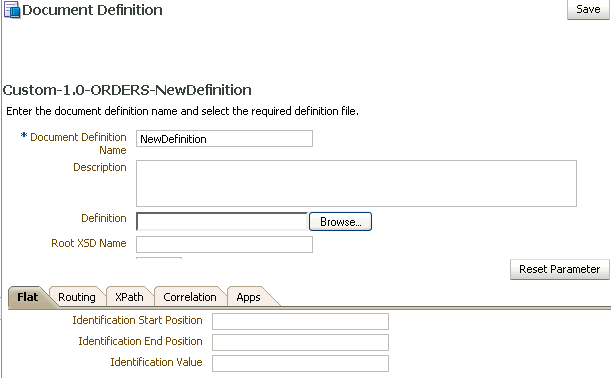Switch to the Routing tab
The width and height of the screenshot is (611, 378).
77,297
